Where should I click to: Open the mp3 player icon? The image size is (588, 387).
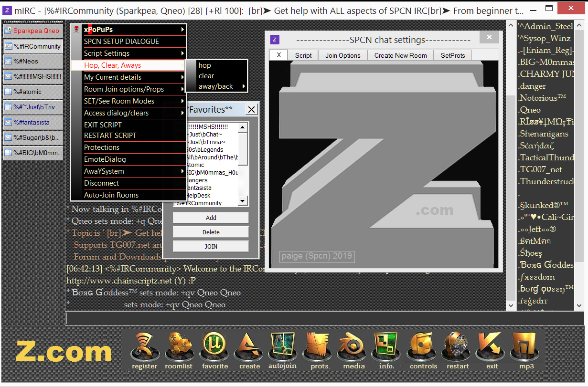pos(525,351)
